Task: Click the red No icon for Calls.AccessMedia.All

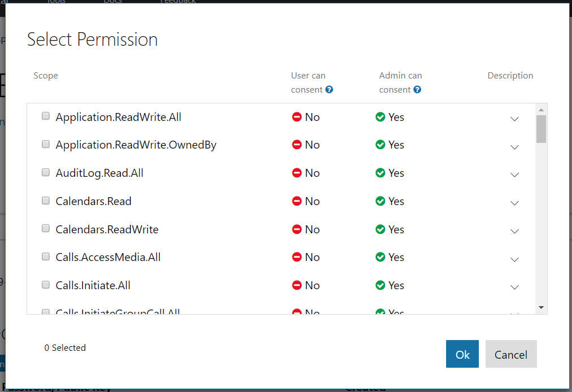Action: 297,257
